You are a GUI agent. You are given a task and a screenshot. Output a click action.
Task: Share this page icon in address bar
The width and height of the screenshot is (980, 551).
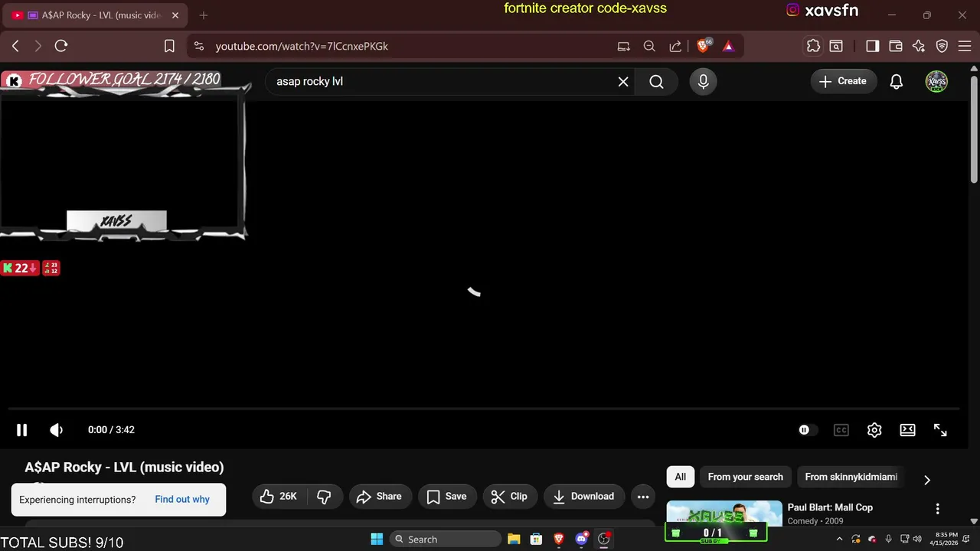675,46
